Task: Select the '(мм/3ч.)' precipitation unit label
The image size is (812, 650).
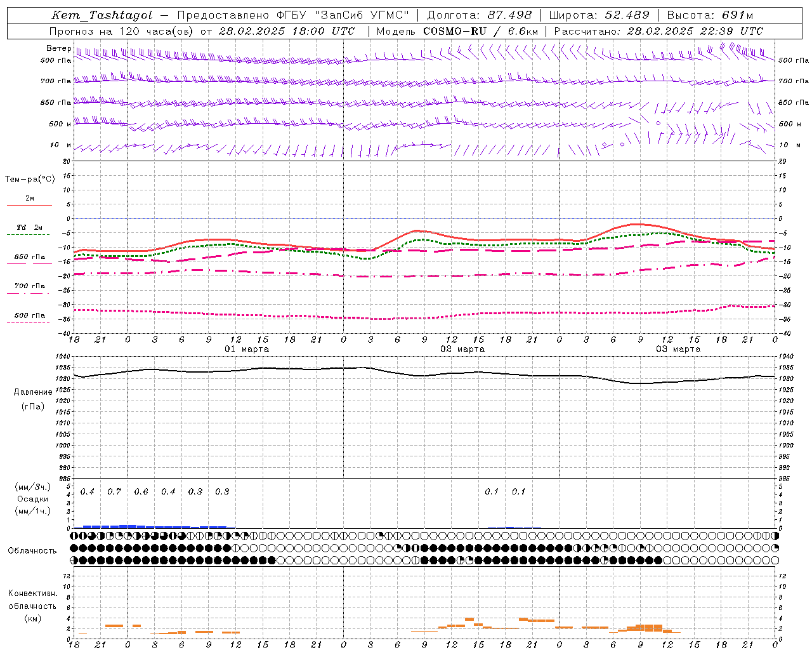Action: 33,487
